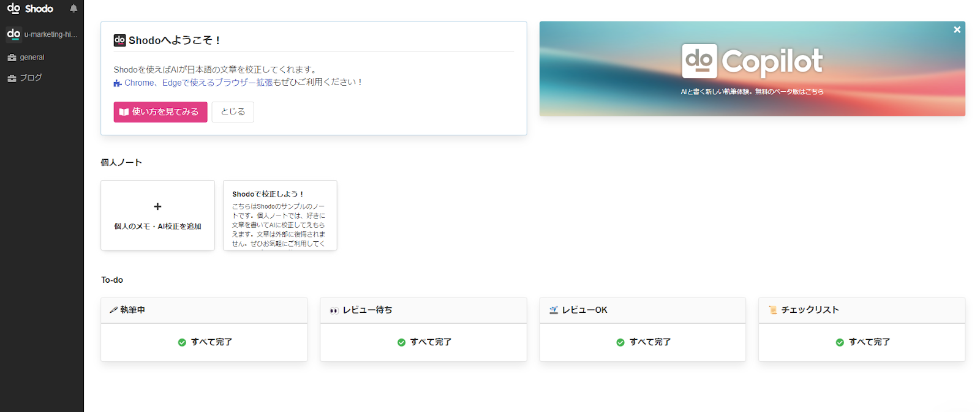Open the Chrome、Edge browser extension link
The width and height of the screenshot is (980, 412).
(198, 83)
